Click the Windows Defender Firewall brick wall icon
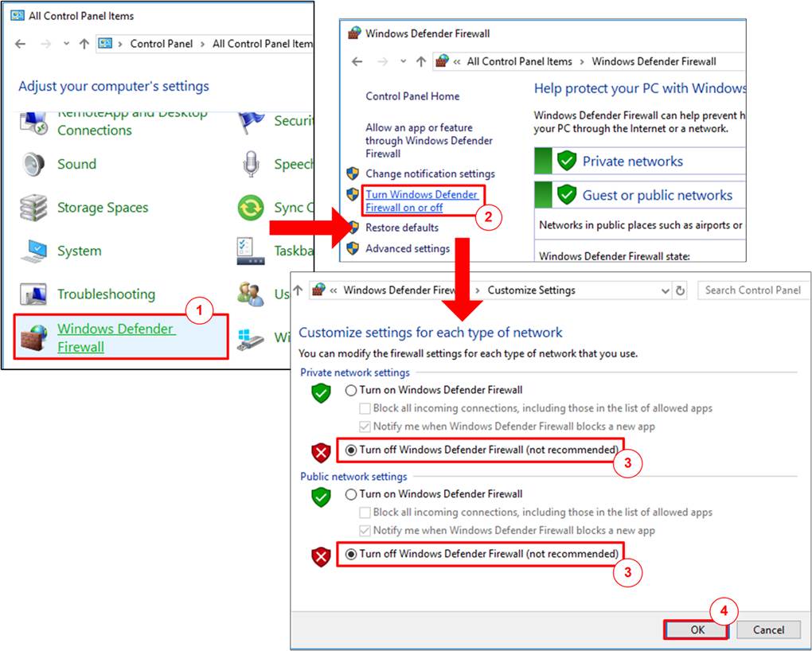This screenshot has height=651, width=812. 34,337
